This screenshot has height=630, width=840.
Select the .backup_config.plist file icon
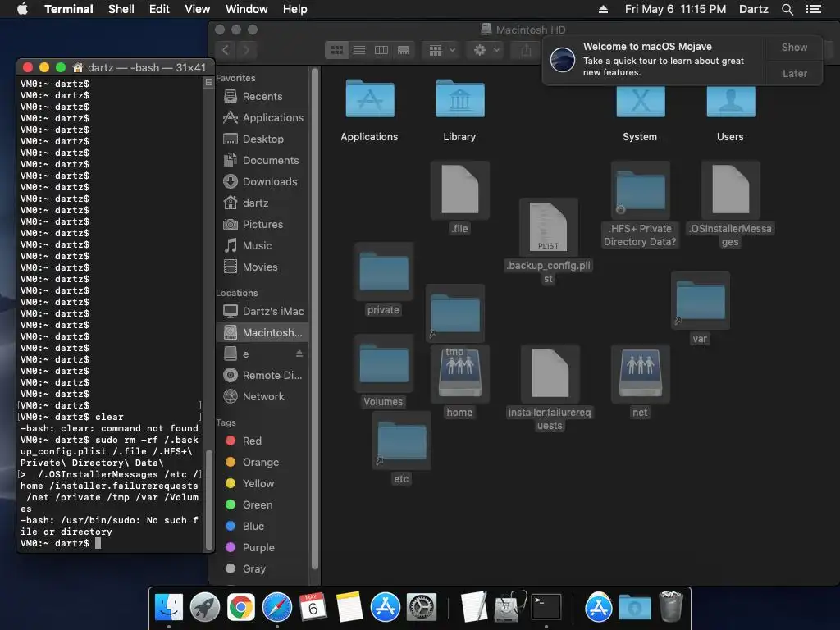pos(549,227)
